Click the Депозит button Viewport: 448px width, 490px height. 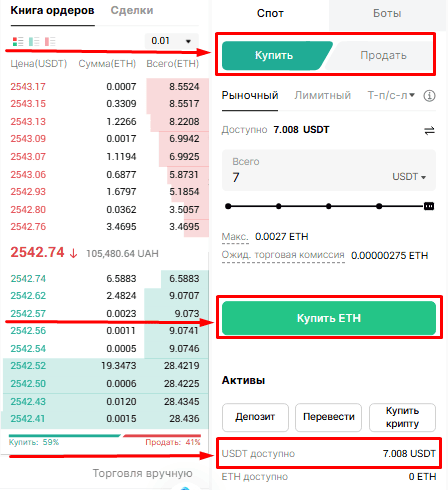click(255, 417)
